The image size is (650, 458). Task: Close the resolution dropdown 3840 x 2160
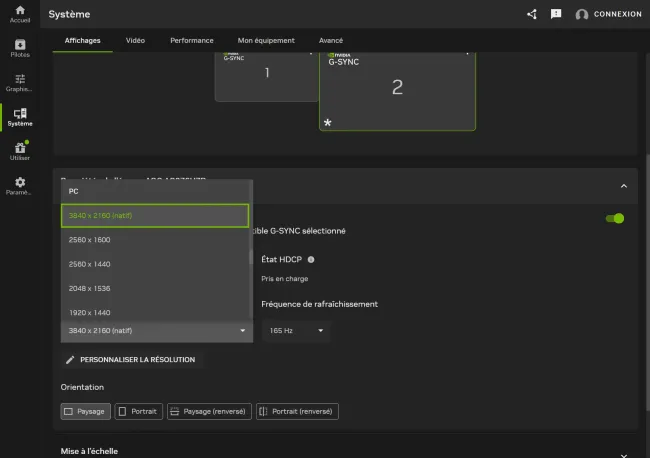(157, 331)
